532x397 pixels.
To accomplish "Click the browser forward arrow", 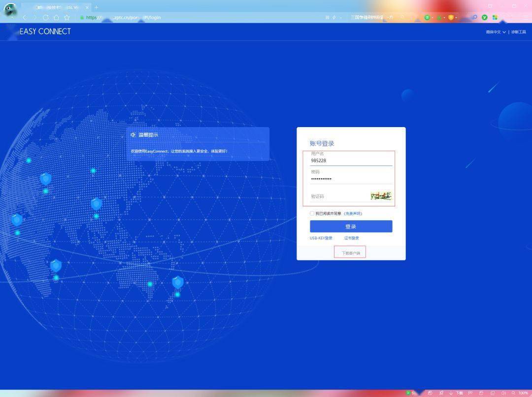I will click(x=34, y=17).
